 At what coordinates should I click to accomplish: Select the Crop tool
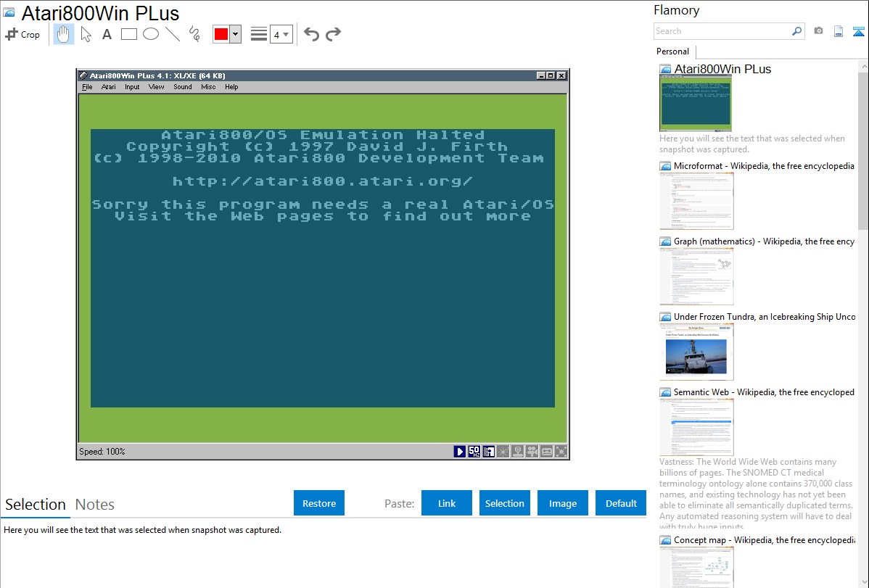click(x=22, y=34)
